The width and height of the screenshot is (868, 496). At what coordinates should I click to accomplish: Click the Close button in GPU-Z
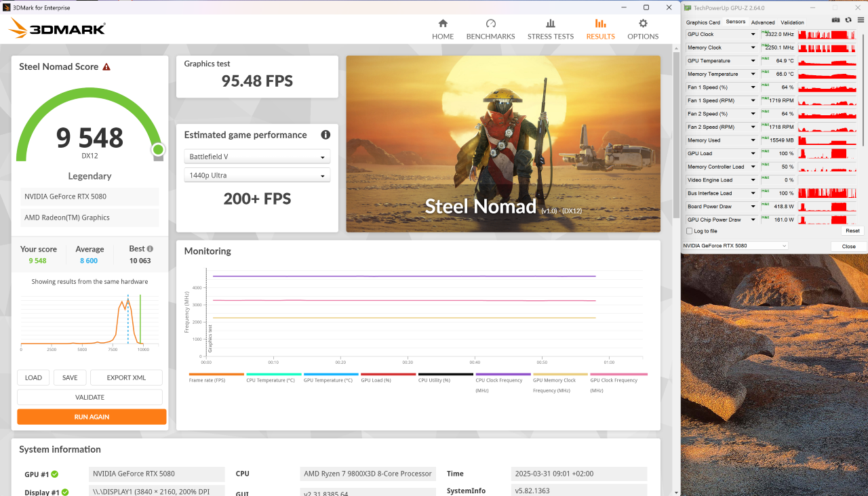coord(848,246)
